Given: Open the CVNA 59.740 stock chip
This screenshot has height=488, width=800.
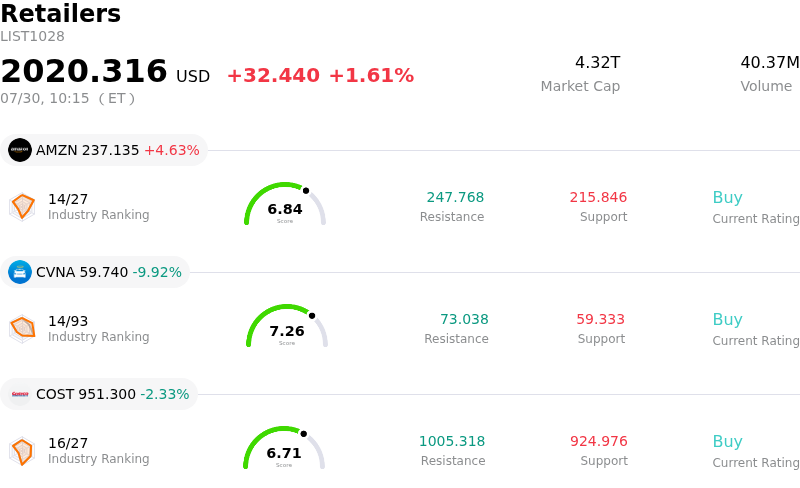Looking at the screenshot, I should 95,272.
